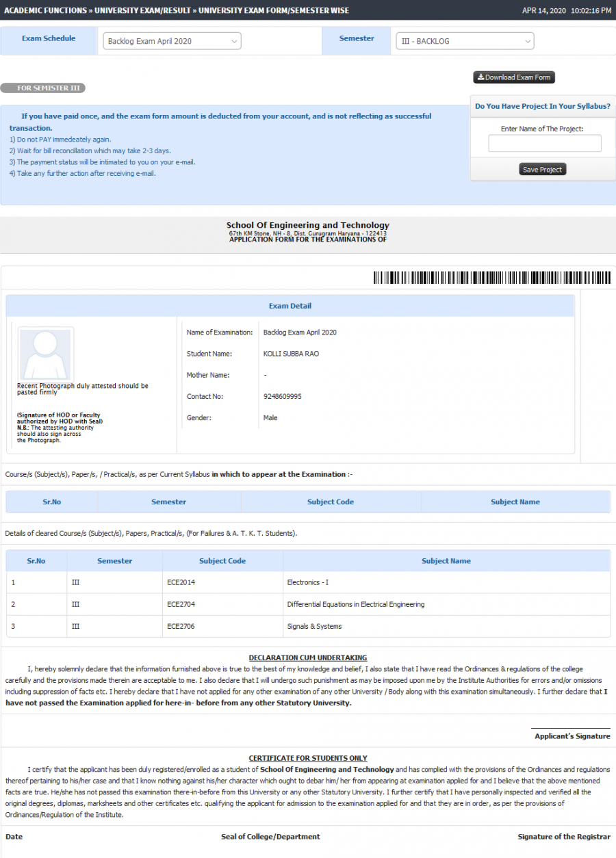616x858 pixels.
Task: Click subject code ECE2704
Action: click(181, 604)
